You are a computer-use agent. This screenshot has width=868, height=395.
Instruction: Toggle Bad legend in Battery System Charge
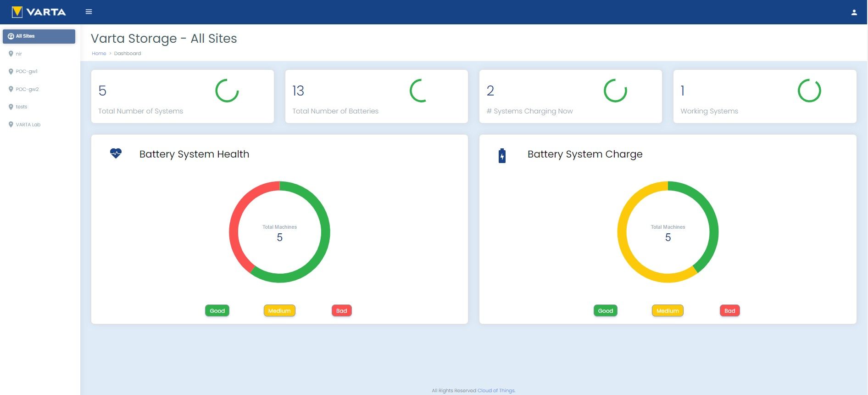pyautogui.click(x=729, y=311)
